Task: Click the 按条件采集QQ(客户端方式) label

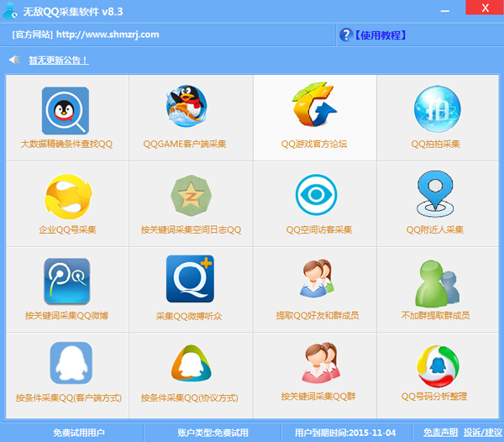Action: point(69,398)
